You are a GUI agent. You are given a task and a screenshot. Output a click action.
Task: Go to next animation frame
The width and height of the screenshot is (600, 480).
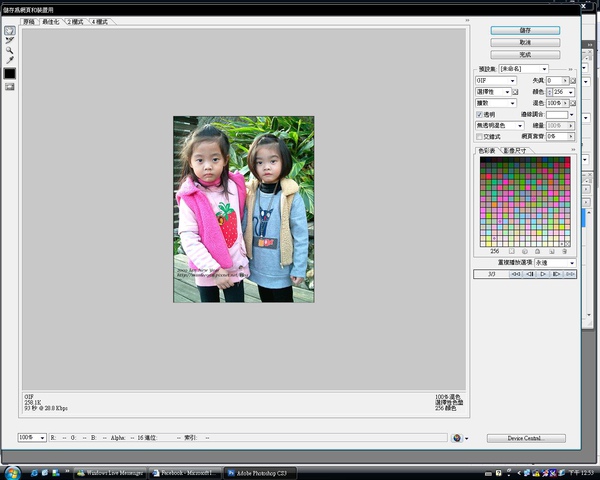[x=556, y=274]
